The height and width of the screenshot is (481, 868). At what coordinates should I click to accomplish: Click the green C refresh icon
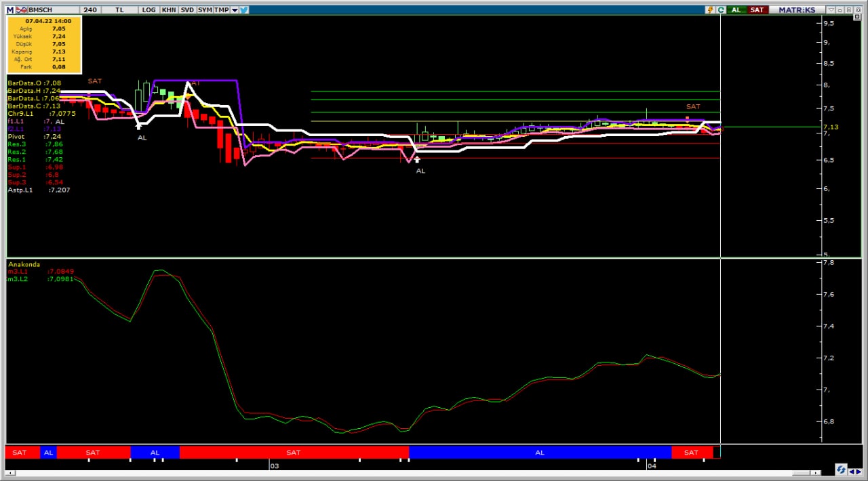721,10
